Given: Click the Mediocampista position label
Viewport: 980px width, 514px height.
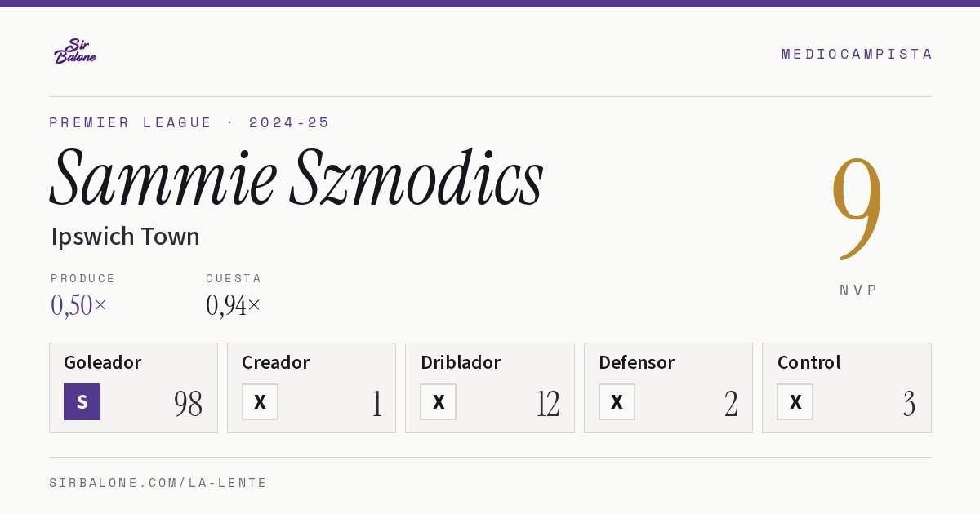Looking at the screenshot, I should pyautogui.click(x=857, y=54).
